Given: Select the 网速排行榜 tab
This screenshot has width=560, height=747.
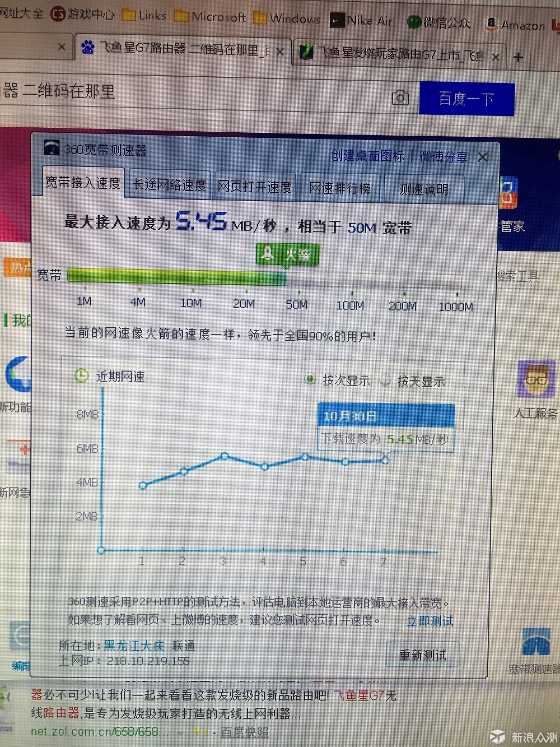Looking at the screenshot, I should pyautogui.click(x=340, y=188).
